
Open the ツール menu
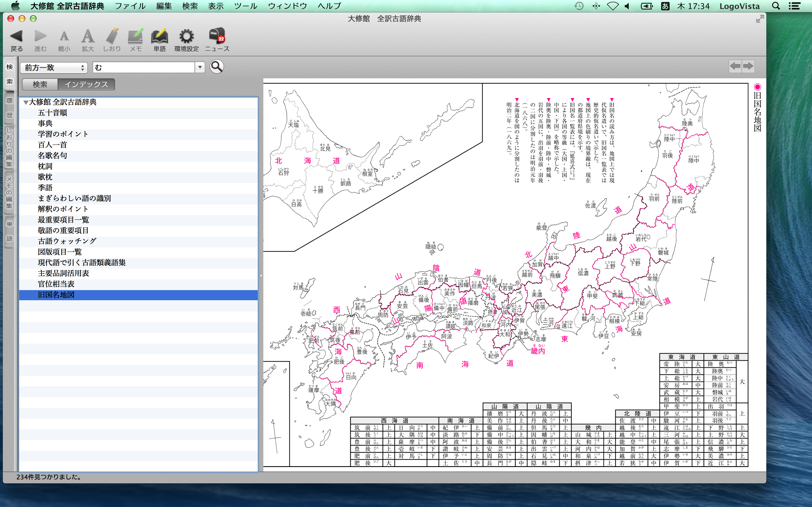(x=245, y=6)
